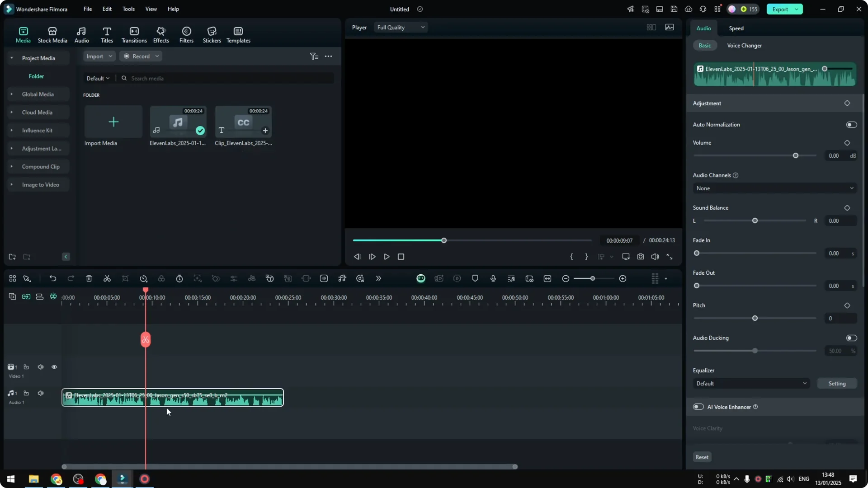Expand Global Media tree item
The height and width of the screenshot is (488, 868).
(x=12, y=94)
